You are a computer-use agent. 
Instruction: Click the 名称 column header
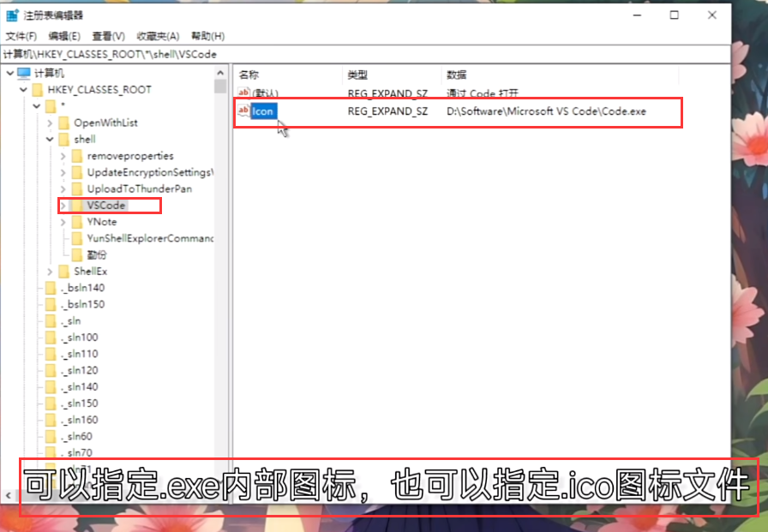tap(249, 75)
